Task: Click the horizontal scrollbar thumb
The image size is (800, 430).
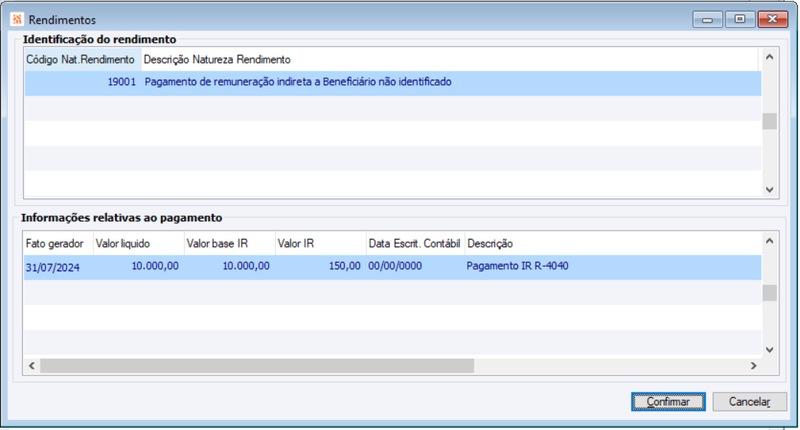Action: 257,366
